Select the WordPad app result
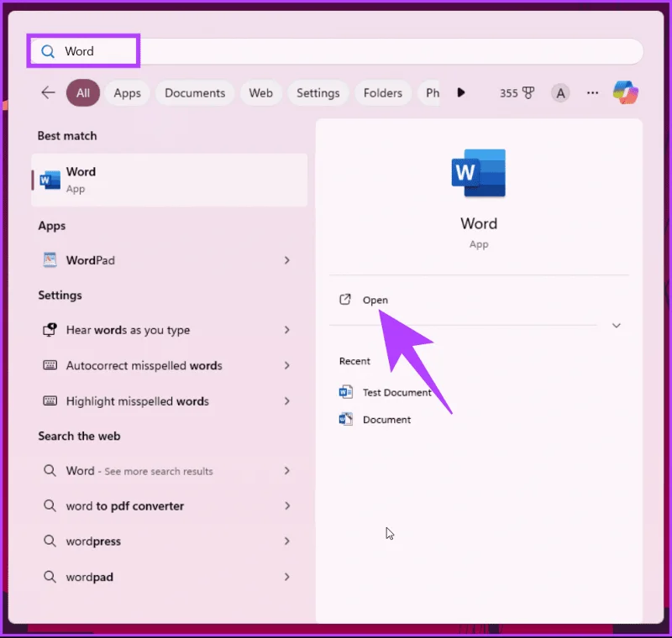 170,260
